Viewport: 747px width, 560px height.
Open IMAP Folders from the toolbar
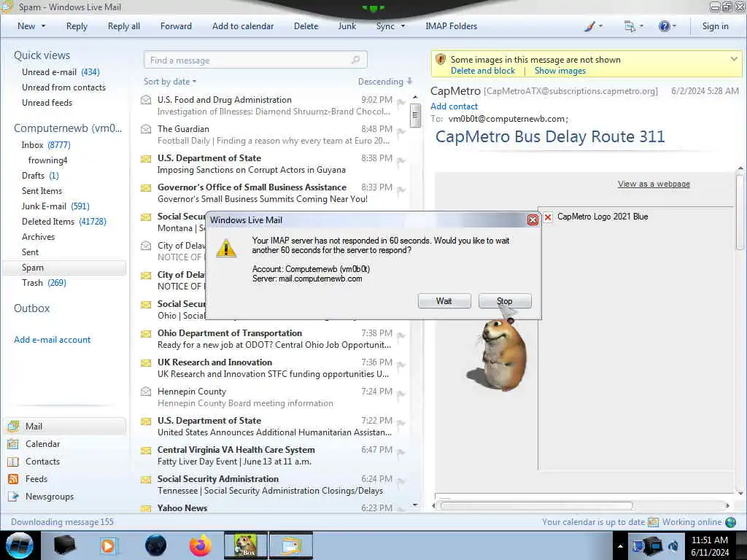pos(451,26)
